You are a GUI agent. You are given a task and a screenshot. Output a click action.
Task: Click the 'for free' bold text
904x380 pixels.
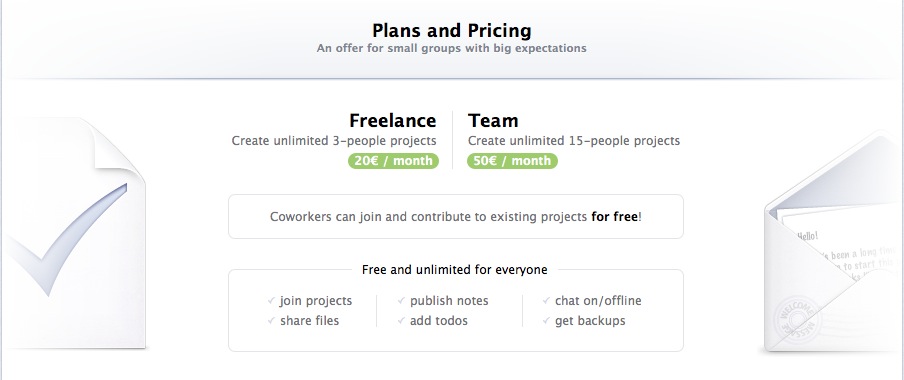615,217
